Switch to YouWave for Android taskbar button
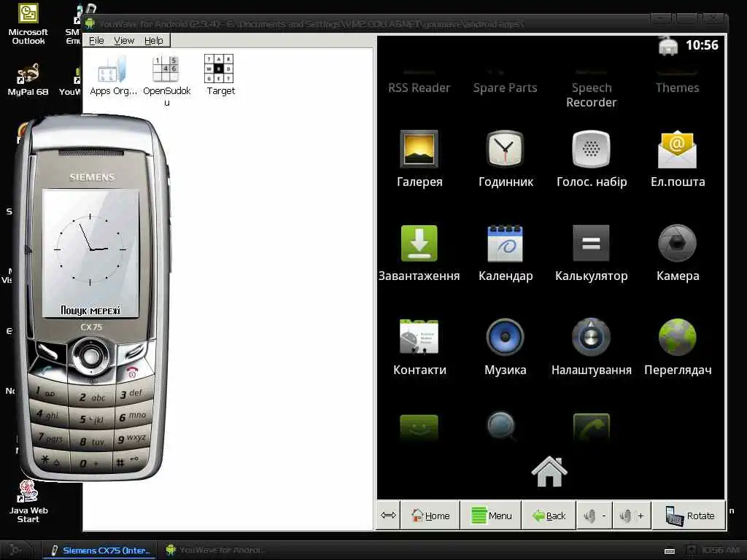This screenshot has height=560, width=747. pos(214,550)
